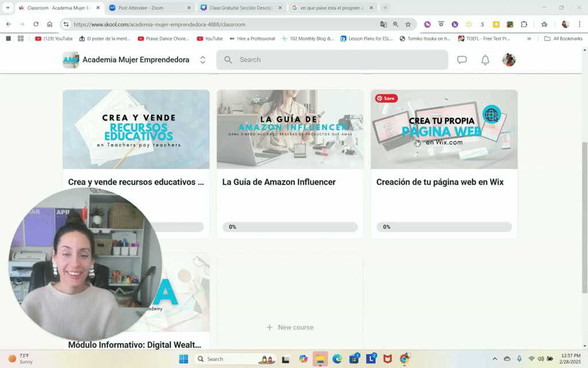Open the All Bookmarks folder
This screenshot has height=368, width=588.
coord(563,39)
